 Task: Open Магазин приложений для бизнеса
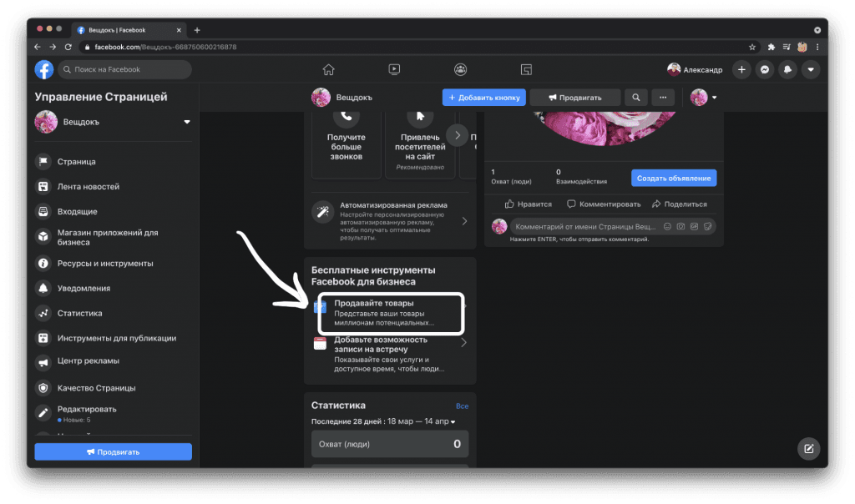[114, 237]
